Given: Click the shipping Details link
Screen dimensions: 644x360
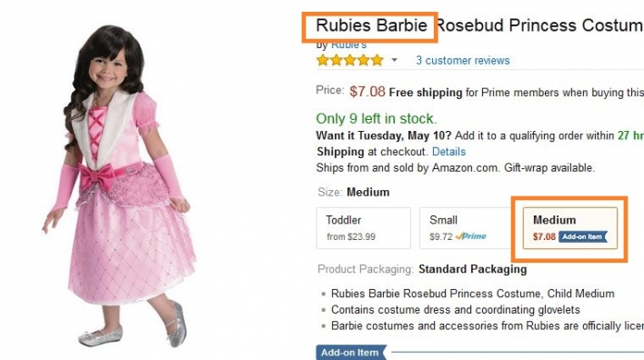Looking at the screenshot, I should pos(448,152).
